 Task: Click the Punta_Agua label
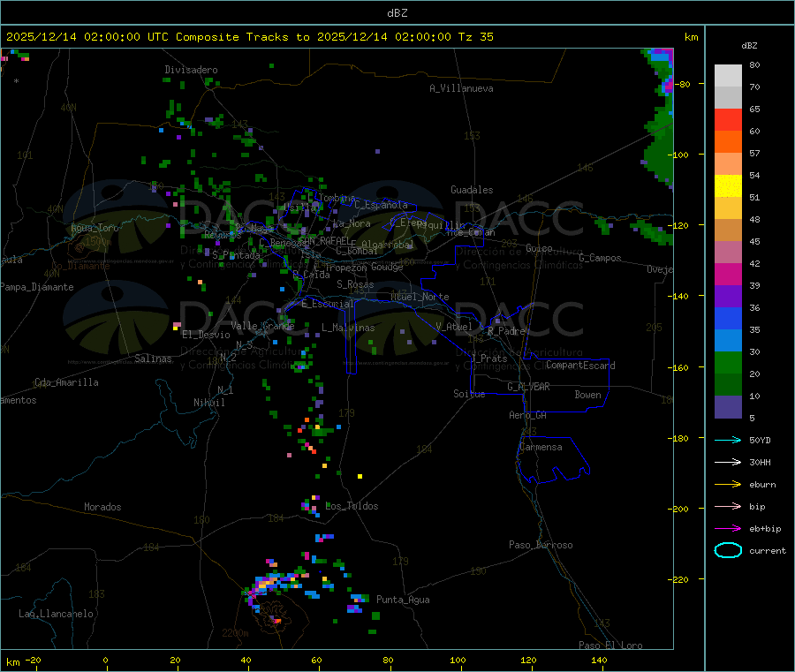click(x=403, y=600)
